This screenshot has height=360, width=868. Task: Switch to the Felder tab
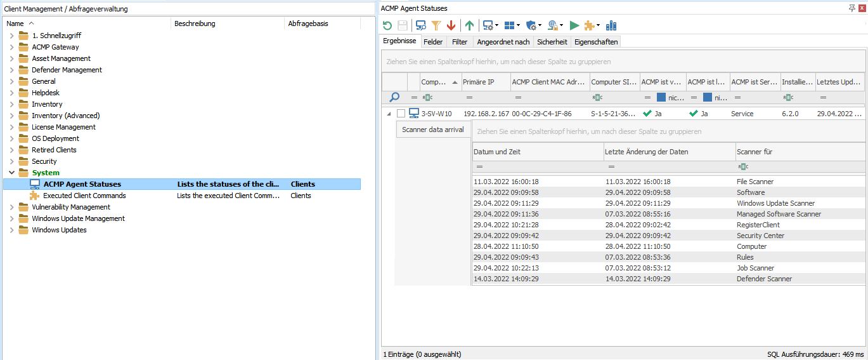pos(433,42)
